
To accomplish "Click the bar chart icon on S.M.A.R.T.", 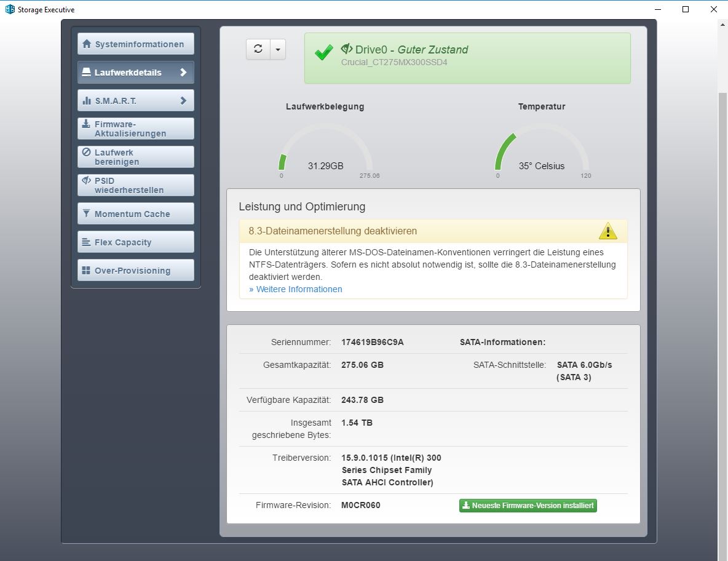I will pyautogui.click(x=86, y=100).
